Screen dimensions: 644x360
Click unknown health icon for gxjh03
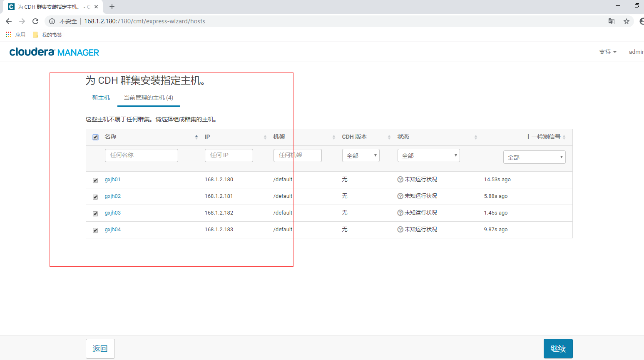(x=400, y=212)
